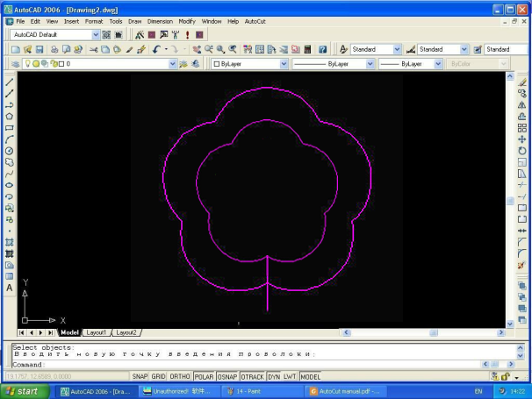Expand the ByLayer color dropdown
Screen dimensions: 532x399
click(x=284, y=64)
